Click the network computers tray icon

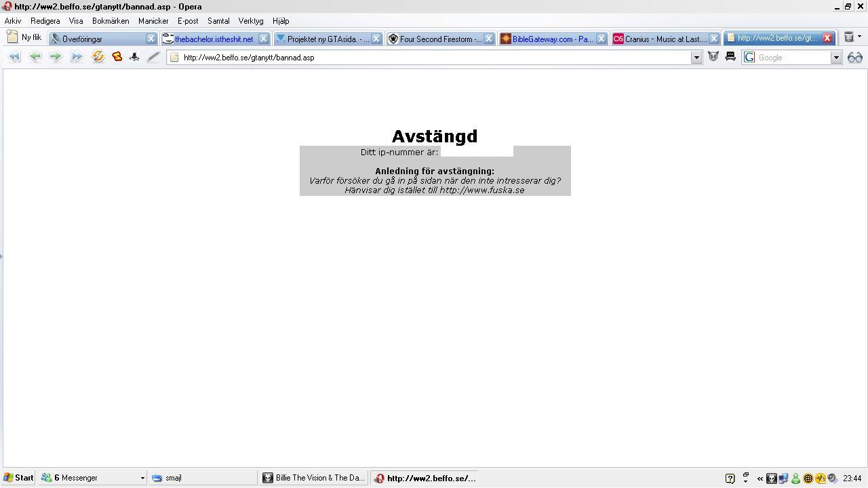click(x=783, y=479)
